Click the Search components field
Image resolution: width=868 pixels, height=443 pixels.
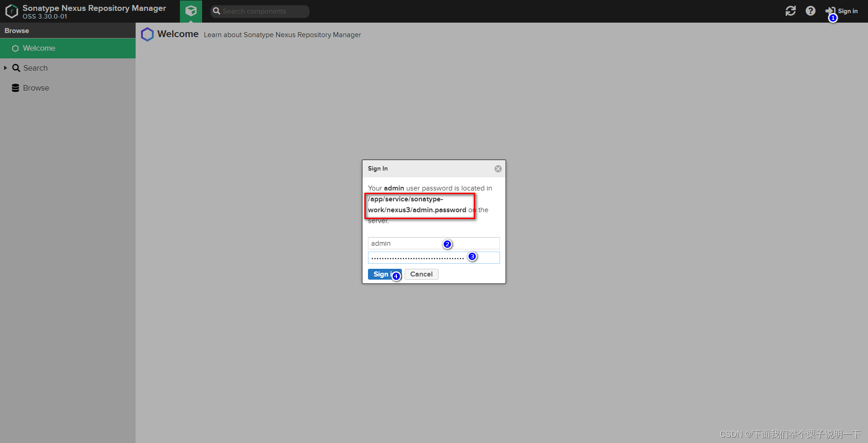[x=260, y=11]
